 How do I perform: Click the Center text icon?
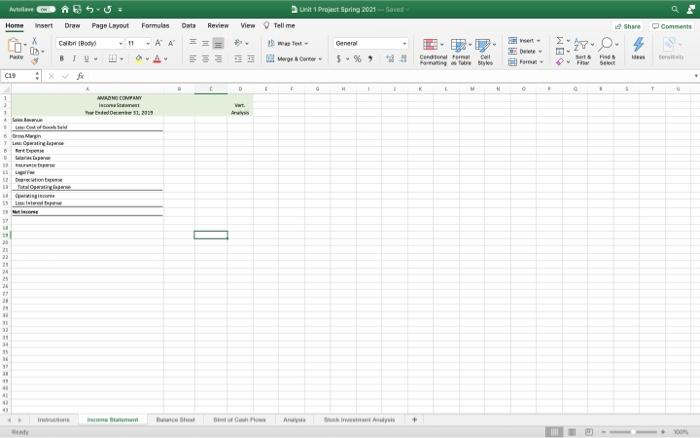click(205, 58)
